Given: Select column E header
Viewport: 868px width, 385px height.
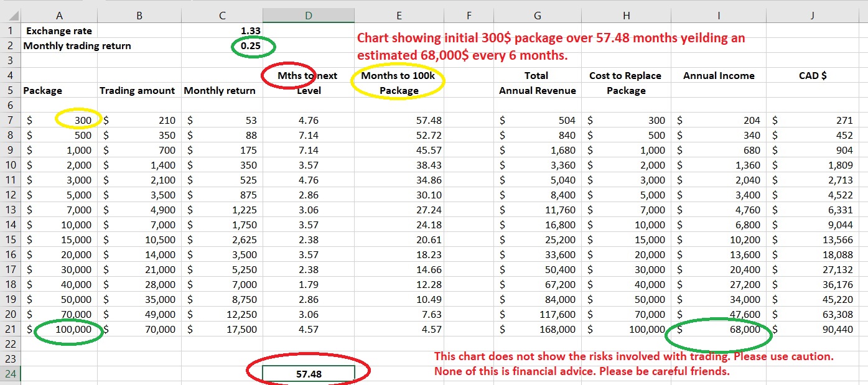Looking at the screenshot, I should pos(399,16).
